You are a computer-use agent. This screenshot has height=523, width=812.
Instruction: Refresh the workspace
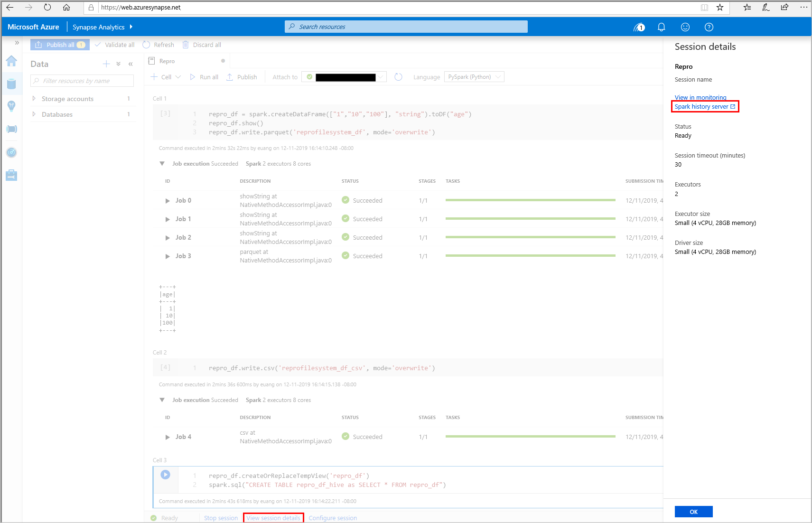coord(159,45)
